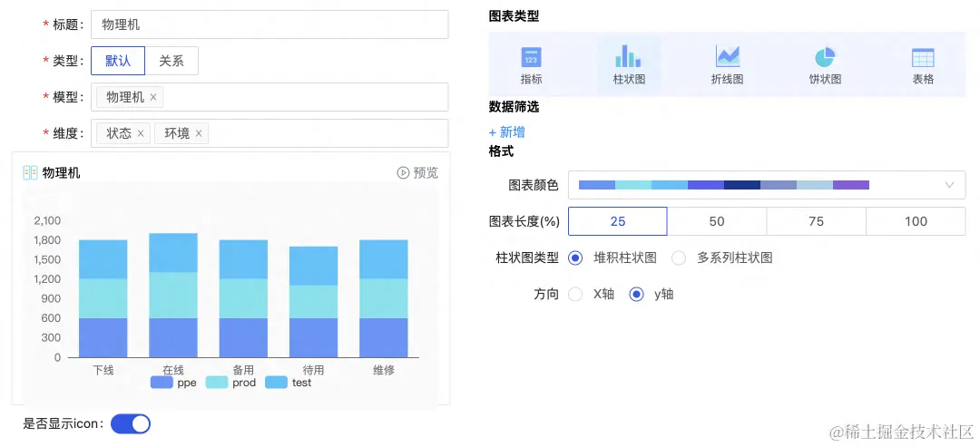Open the 图表颜色 dropdown arrow
The width and height of the screenshot is (980, 447).
click(x=949, y=185)
